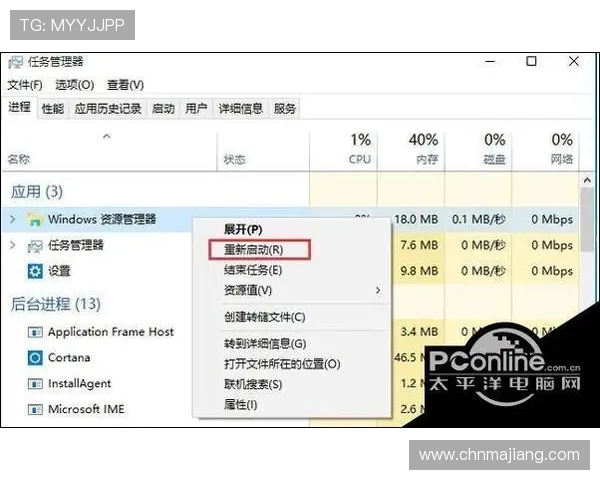Expand the Windows 资源管理器 row
600x480 pixels.
click(13, 219)
